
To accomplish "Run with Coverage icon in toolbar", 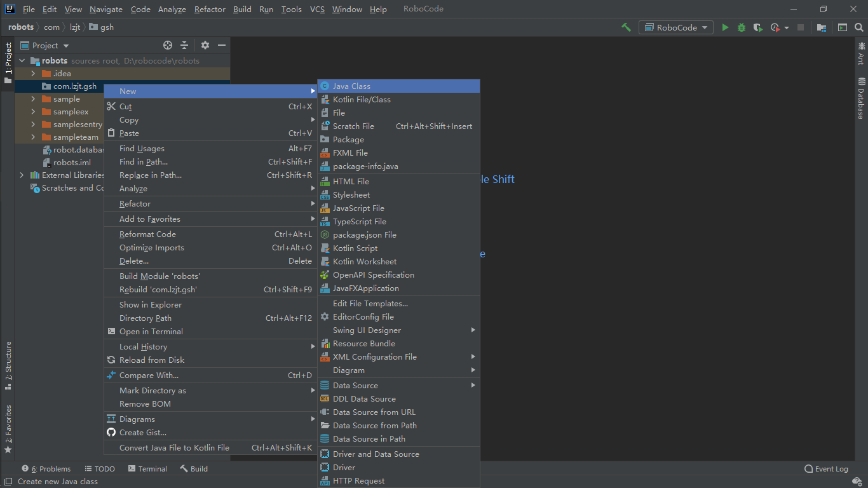I will 757,27.
